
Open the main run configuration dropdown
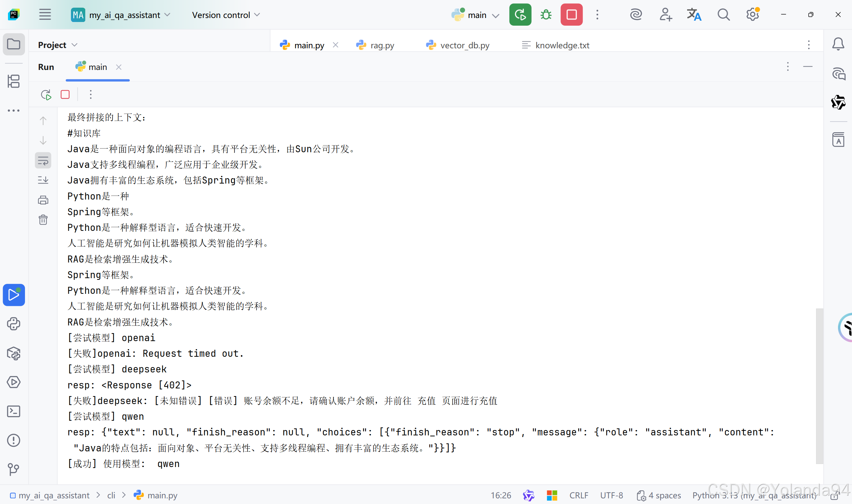(x=475, y=15)
